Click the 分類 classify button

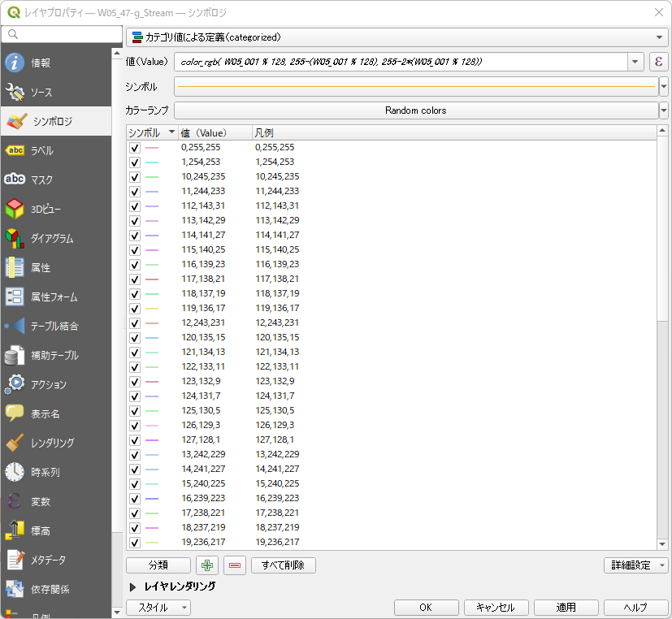click(x=158, y=565)
